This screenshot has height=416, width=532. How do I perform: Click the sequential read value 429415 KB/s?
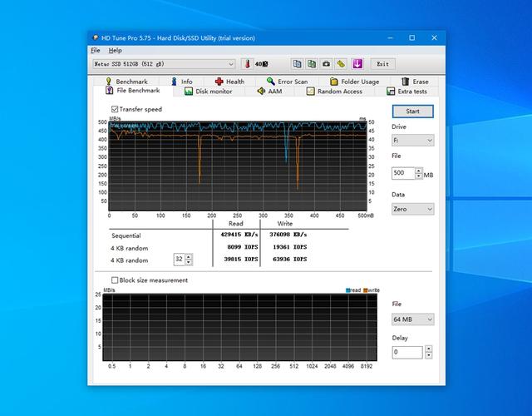(x=239, y=235)
